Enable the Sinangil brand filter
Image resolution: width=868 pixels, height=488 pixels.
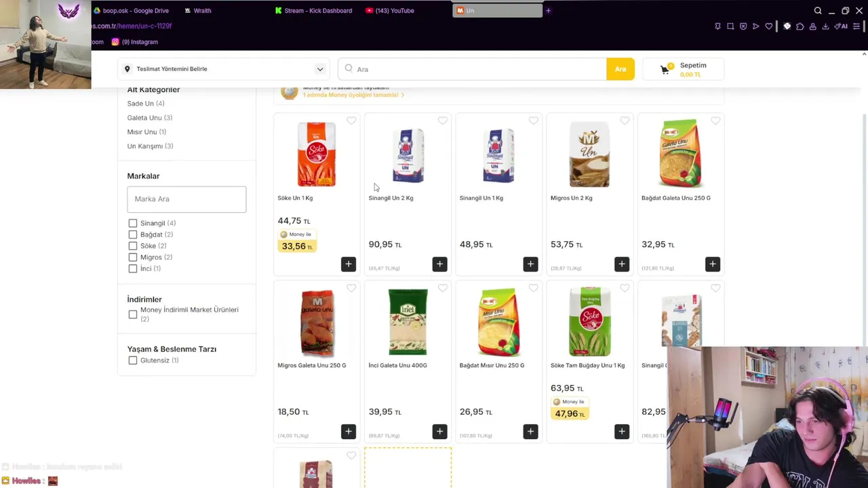(133, 223)
